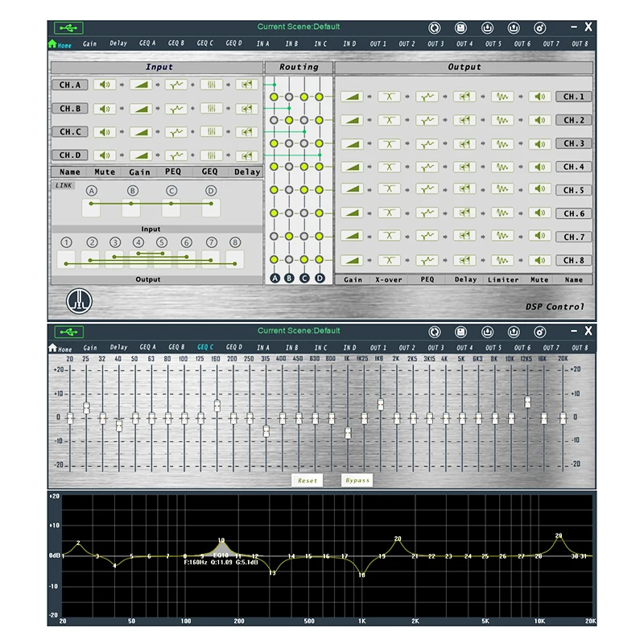Click the 1K GEQ slider handle

(x=348, y=433)
